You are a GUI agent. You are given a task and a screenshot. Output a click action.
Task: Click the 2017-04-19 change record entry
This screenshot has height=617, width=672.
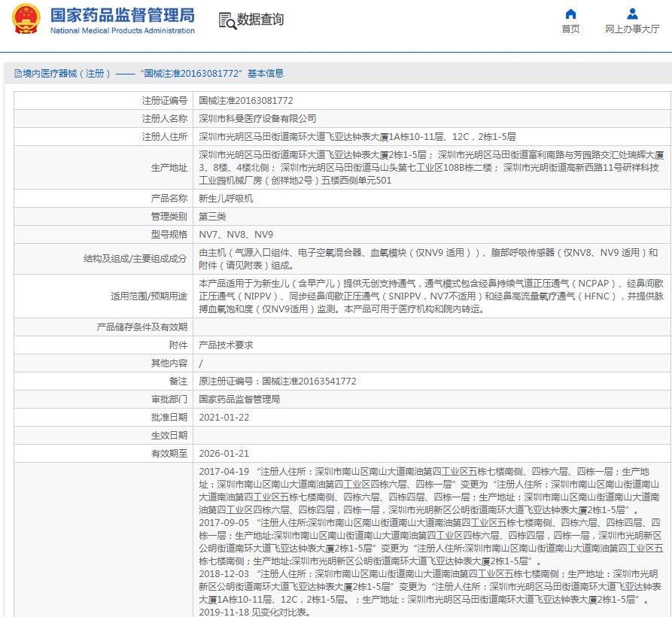point(430,491)
